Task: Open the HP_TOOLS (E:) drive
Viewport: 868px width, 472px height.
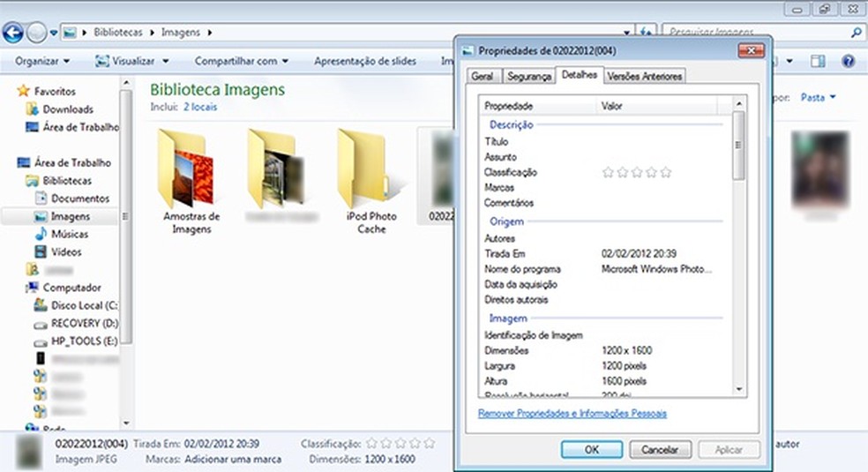Action: click(x=77, y=341)
